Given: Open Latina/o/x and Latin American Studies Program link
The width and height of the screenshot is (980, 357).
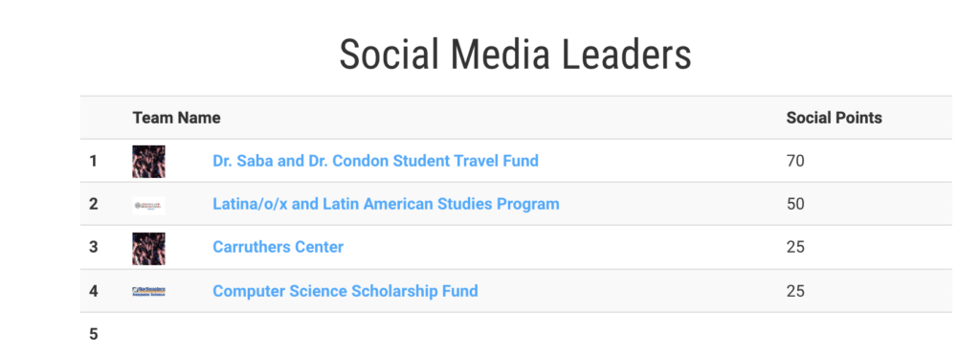Looking at the screenshot, I should (386, 205).
